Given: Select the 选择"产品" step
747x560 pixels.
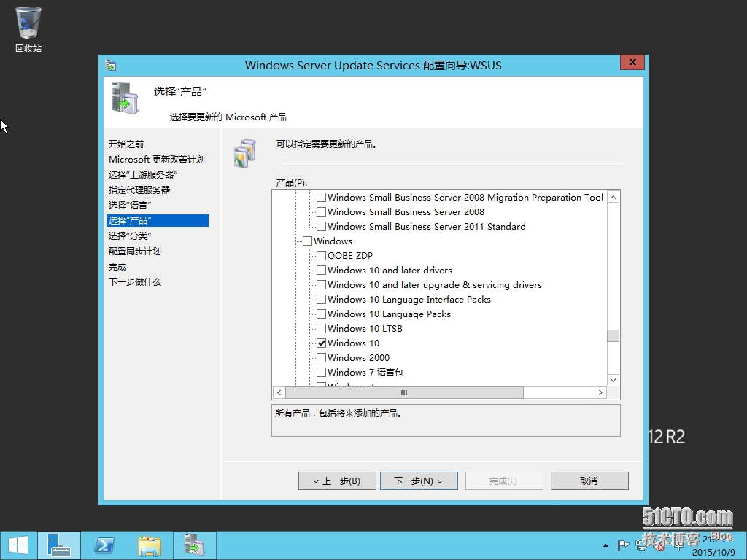Looking at the screenshot, I should click(x=158, y=220).
